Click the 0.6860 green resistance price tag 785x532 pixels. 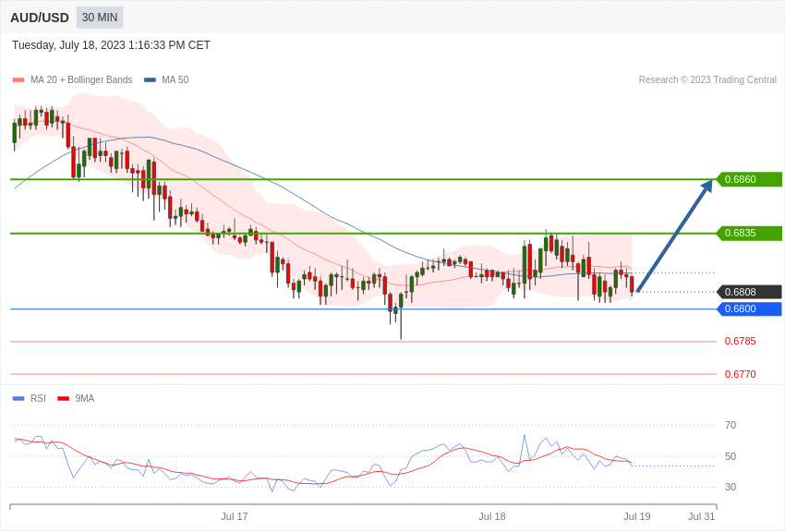coord(750,179)
